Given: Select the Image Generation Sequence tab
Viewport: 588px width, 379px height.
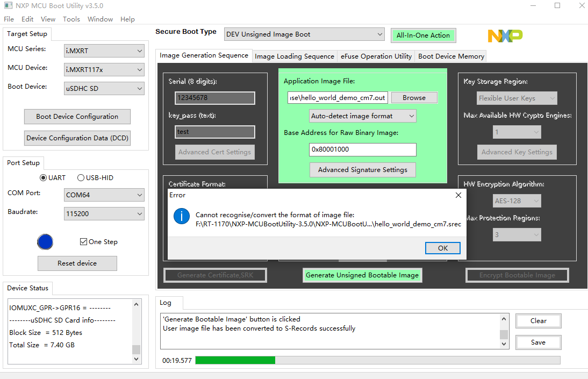Looking at the screenshot, I should point(204,55).
